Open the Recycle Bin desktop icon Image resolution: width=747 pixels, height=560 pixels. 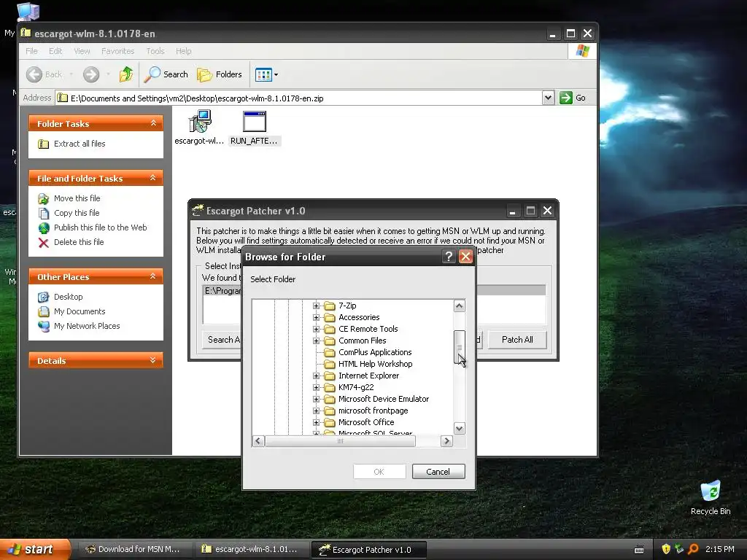click(711, 497)
